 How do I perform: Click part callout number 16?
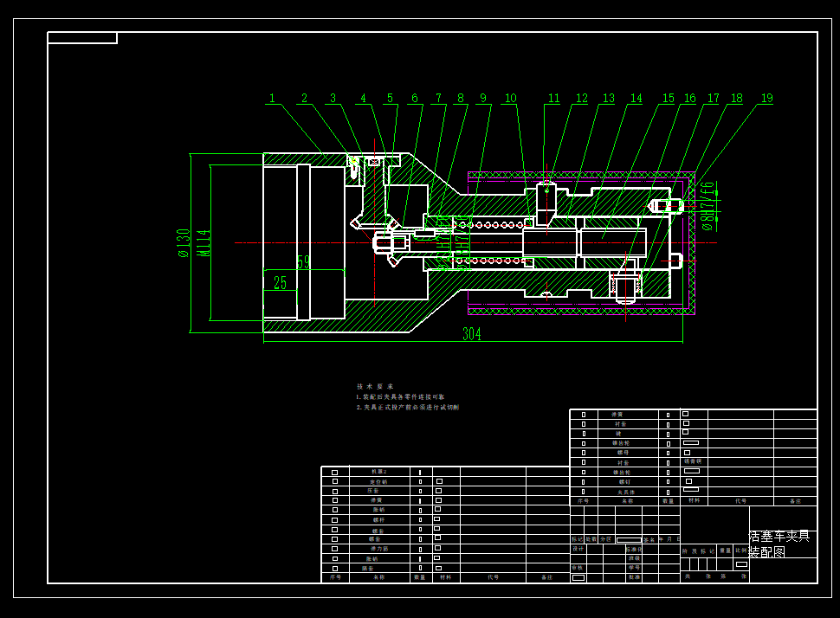coord(690,98)
